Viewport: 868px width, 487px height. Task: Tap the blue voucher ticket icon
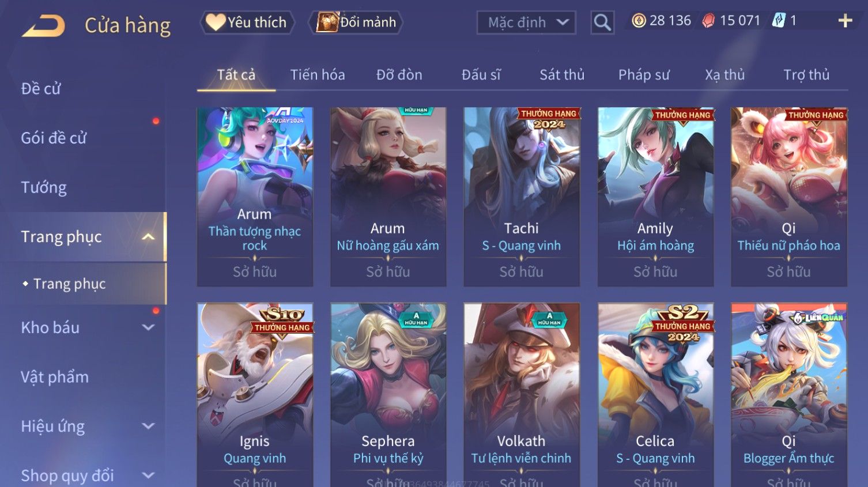[779, 21]
